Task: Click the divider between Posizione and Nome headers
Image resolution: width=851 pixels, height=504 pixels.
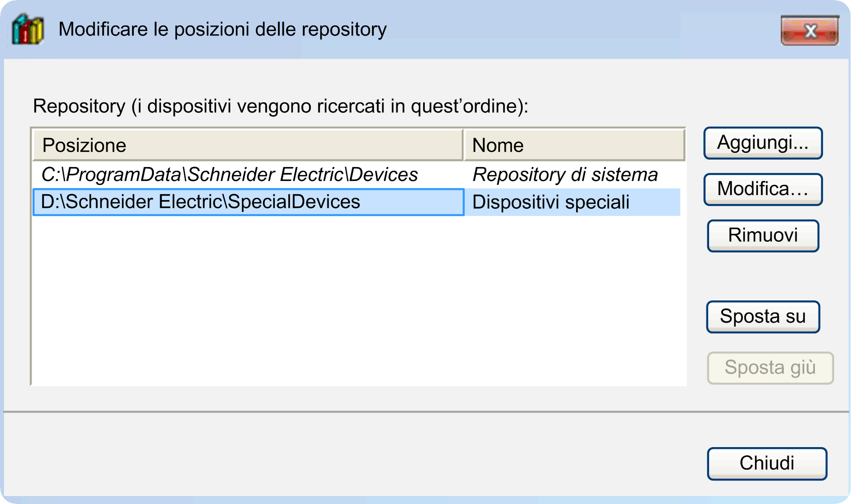Action: 464,145
